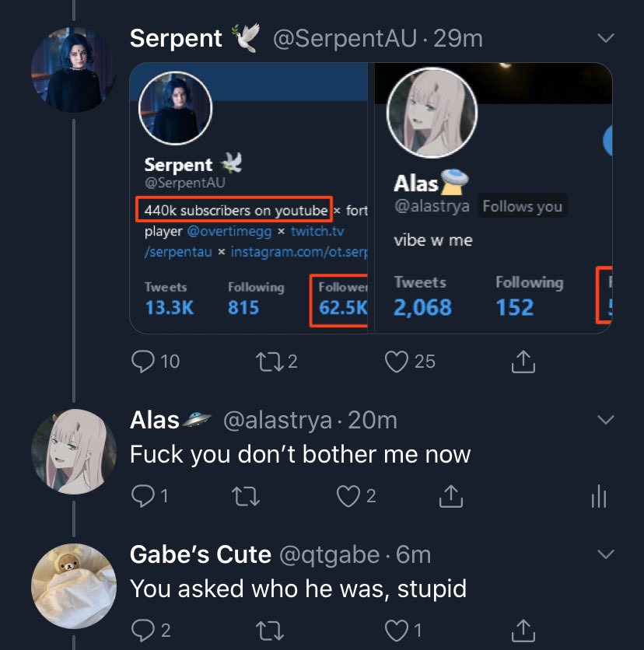Expand more options on Gabe's Cute tweet
The width and height of the screenshot is (644, 650).
[604, 554]
